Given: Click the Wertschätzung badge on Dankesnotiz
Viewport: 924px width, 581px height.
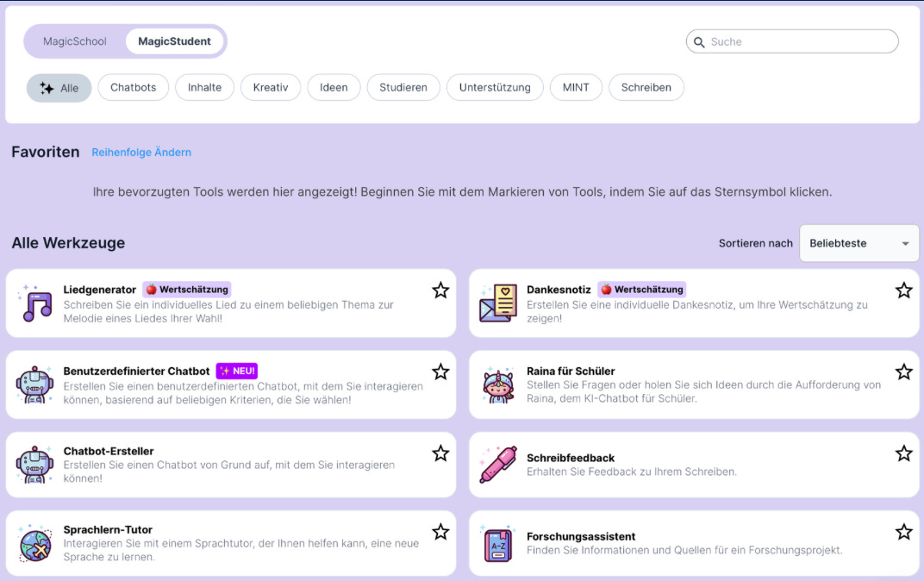Looking at the screenshot, I should 642,290.
